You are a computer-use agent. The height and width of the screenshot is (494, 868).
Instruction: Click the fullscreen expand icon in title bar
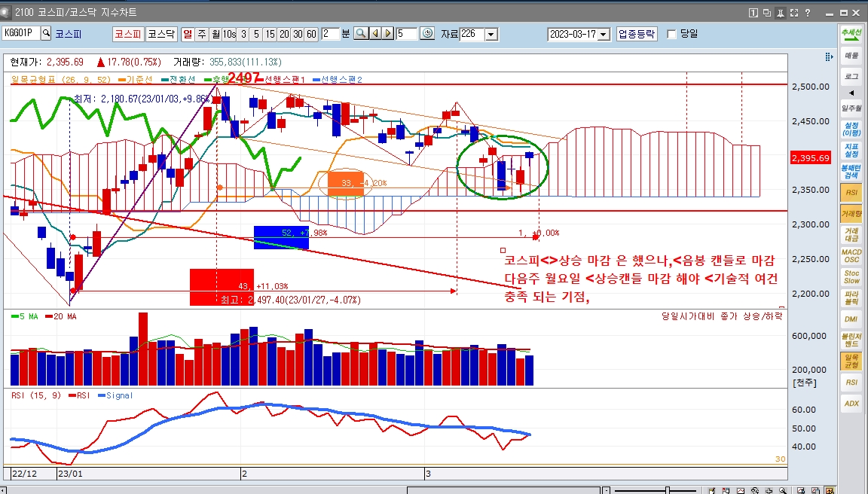click(x=794, y=12)
